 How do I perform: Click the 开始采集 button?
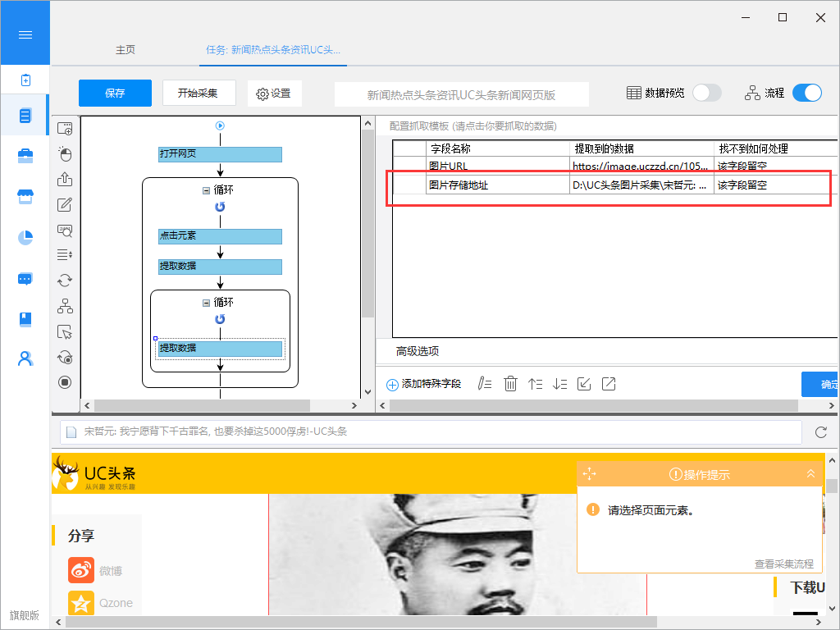point(198,93)
